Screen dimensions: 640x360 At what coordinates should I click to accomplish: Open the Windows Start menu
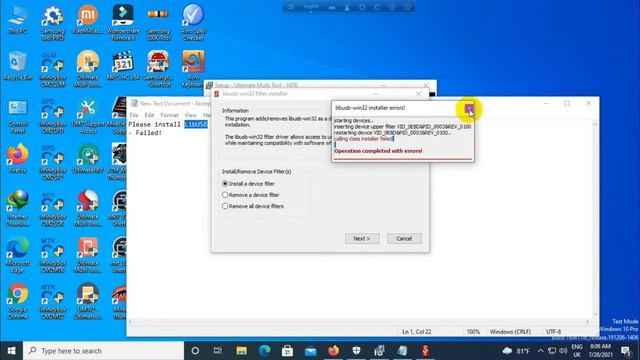click(x=11, y=351)
